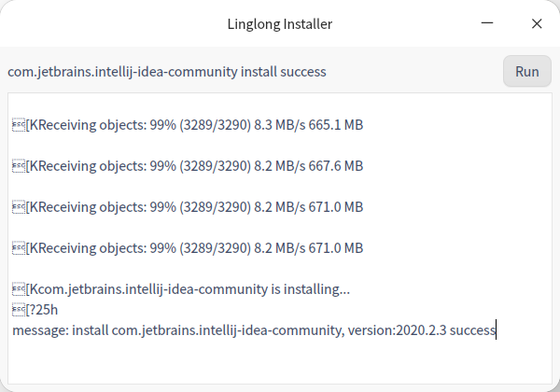Click the ESC glyph before 'Kcom.jetbrains'

pos(18,289)
